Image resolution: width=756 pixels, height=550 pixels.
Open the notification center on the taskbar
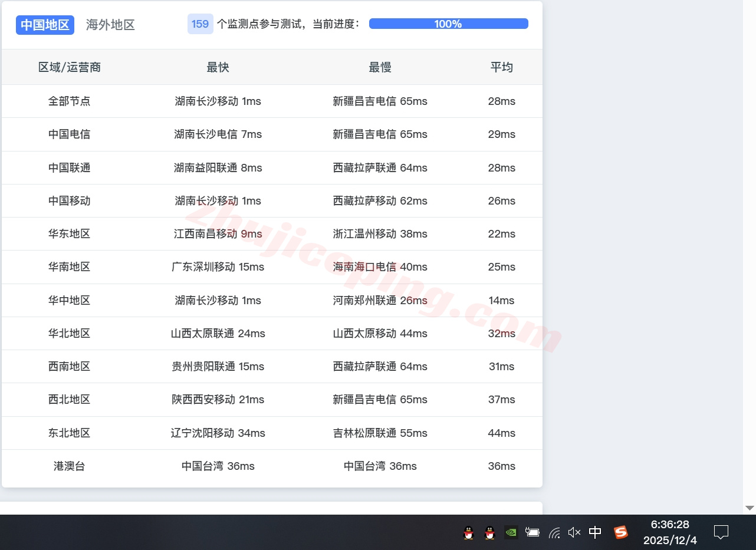721,532
